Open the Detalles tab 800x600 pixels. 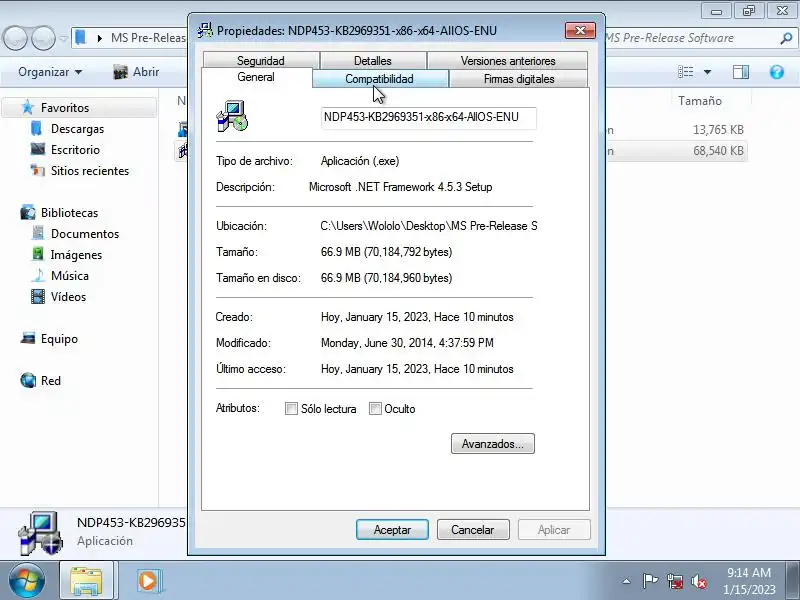coord(373,61)
